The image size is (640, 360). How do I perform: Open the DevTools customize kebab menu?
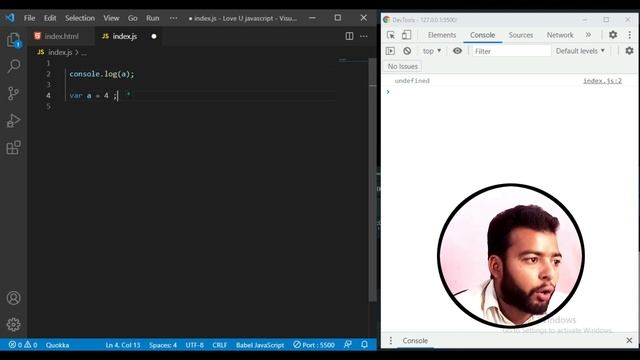(x=630, y=35)
